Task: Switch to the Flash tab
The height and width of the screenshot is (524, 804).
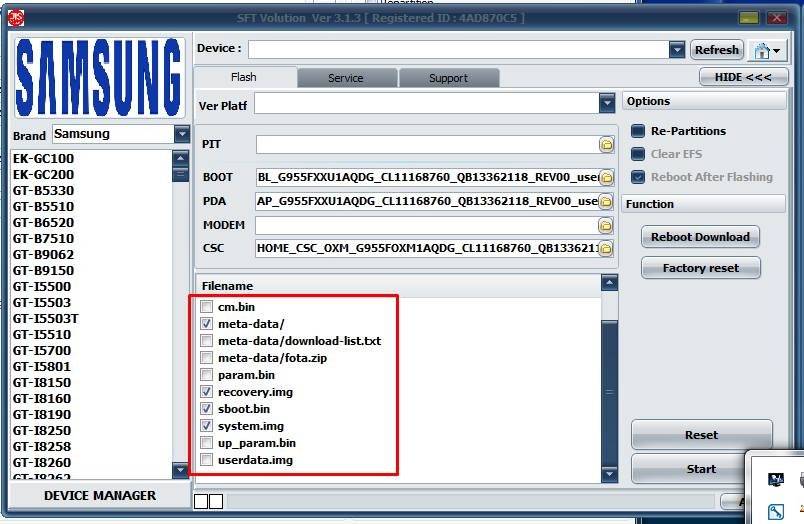Action: coord(244,77)
